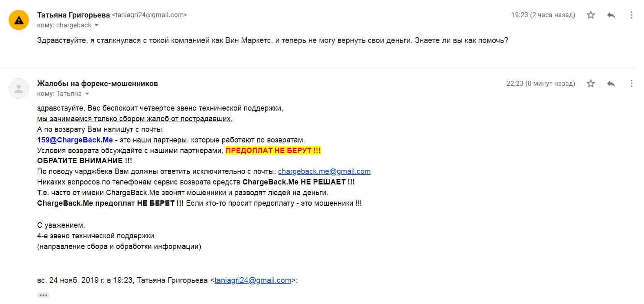Click the yellow warning avatar icon
The image size is (644, 304).
click(x=19, y=20)
